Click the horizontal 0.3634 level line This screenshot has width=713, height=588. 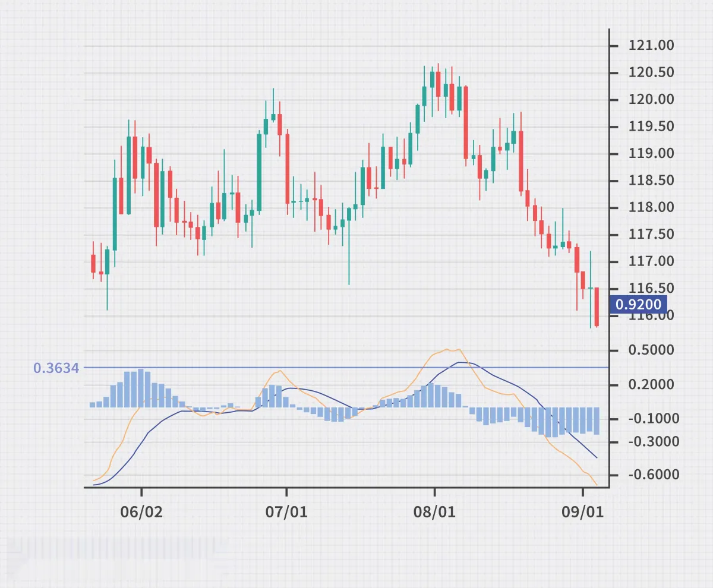[x=346, y=368]
